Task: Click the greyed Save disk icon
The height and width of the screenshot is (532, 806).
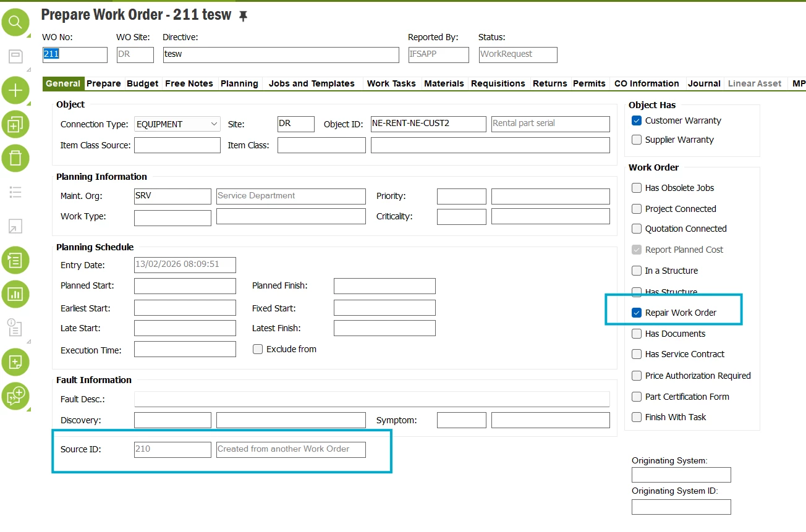Action: pyautogui.click(x=15, y=57)
